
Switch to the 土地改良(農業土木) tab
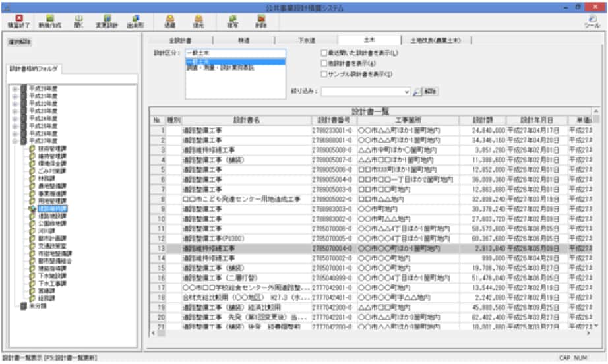click(x=436, y=40)
